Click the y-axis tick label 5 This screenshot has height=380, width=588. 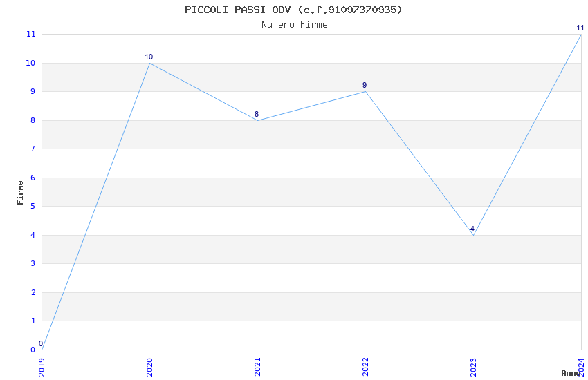(32, 207)
